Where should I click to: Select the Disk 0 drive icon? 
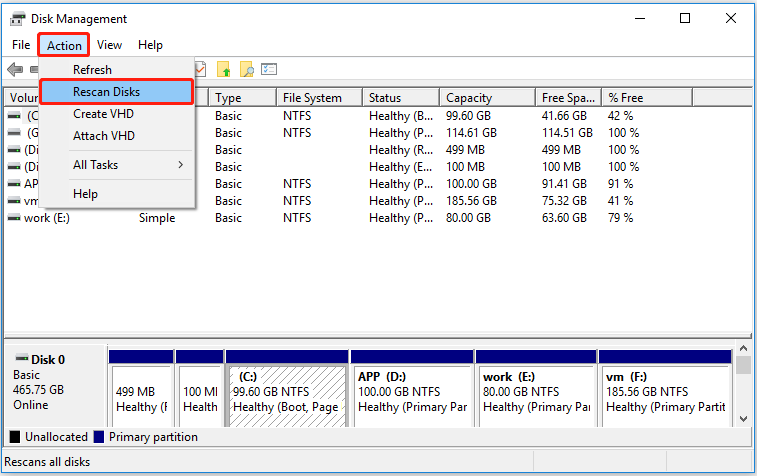[x=22, y=358]
